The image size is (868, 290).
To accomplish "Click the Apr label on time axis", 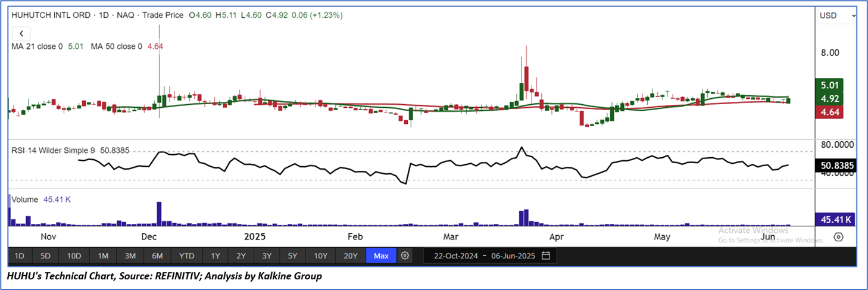I will 556,237.
